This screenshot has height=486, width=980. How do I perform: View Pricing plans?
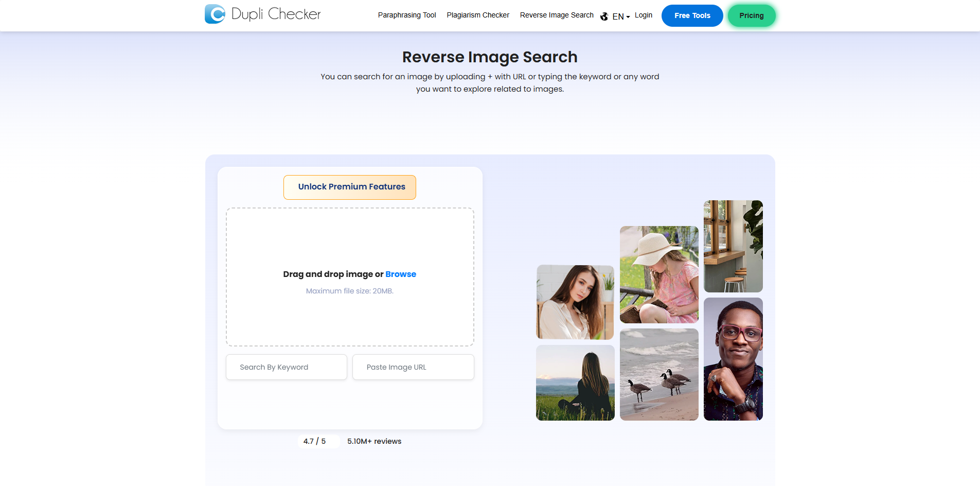(x=752, y=15)
